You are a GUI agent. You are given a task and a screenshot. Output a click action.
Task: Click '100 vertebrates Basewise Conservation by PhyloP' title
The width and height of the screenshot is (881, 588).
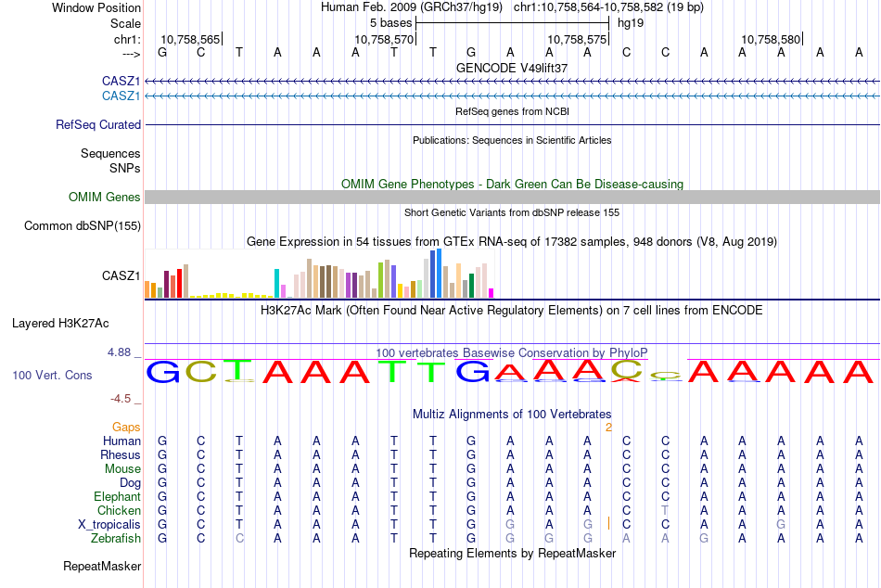pyautogui.click(x=512, y=353)
